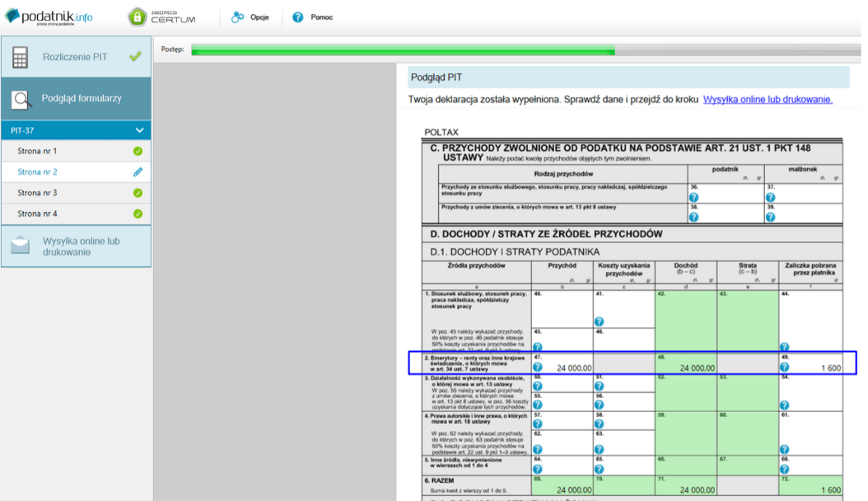Screen dimensions: 868x501
Task: Click the help icon in field 49
Action: pyautogui.click(x=784, y=367)
